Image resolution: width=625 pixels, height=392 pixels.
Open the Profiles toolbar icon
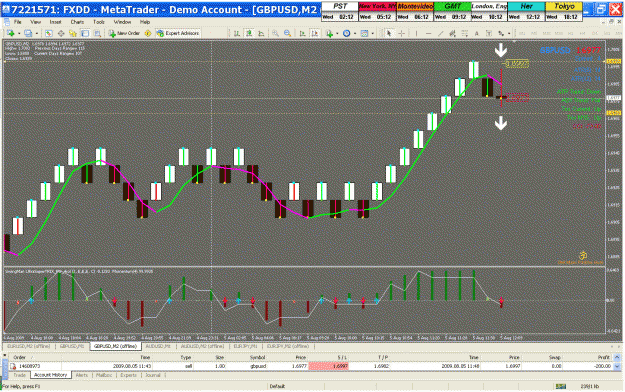(x=28, y=33)
